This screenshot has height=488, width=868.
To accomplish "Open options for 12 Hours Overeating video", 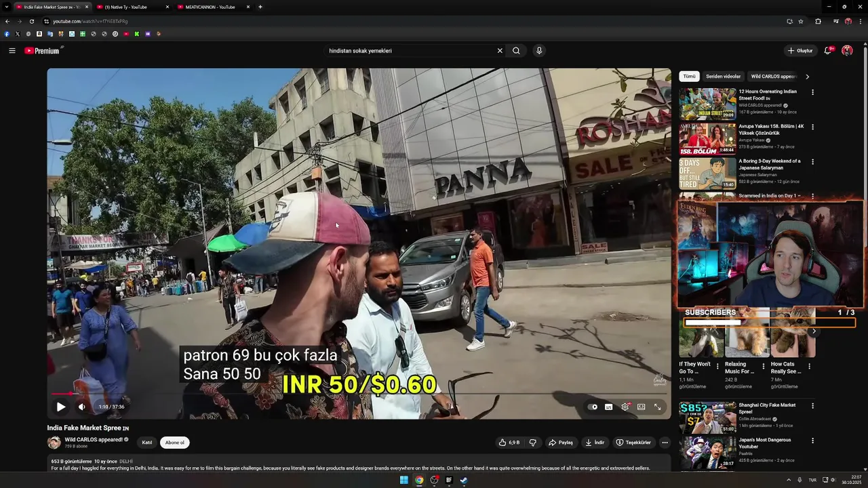I will coord(812,92).
